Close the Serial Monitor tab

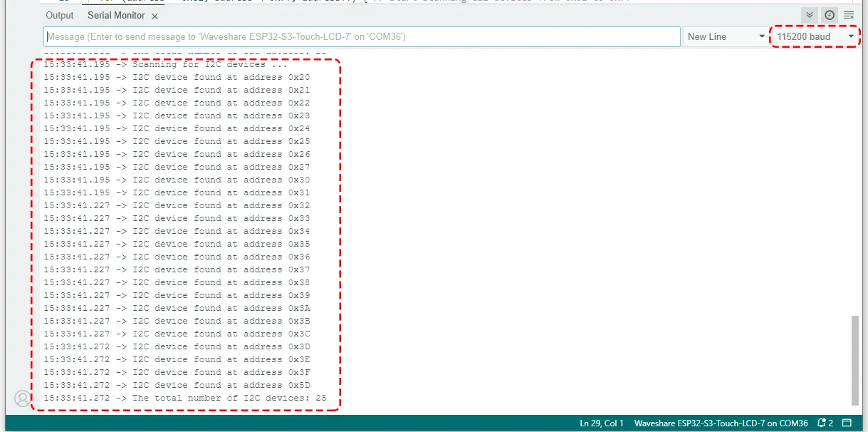click(x=155, y=16)
